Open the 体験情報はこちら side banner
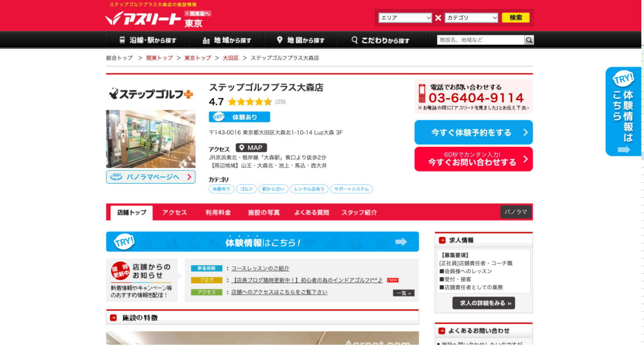 point(623,112)
